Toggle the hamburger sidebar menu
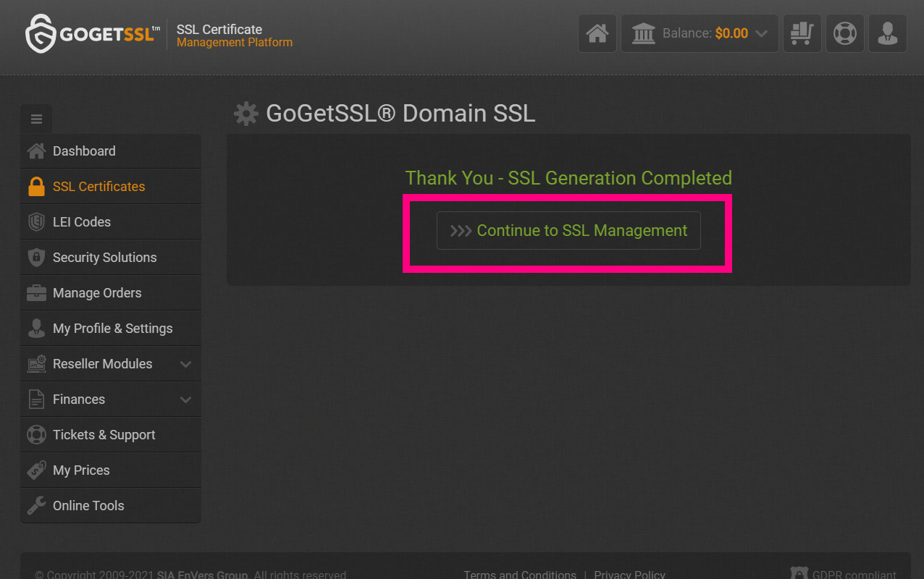924x579 pixels. tap(36, 119)
